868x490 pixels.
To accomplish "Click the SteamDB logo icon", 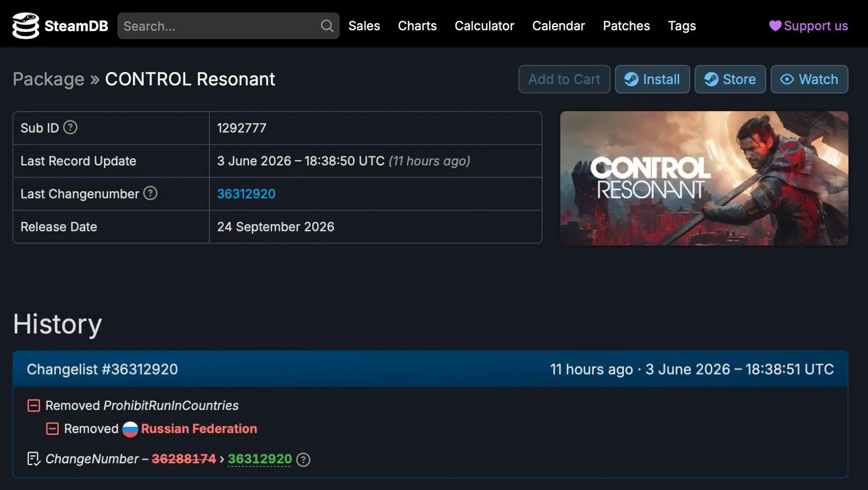I will [x=26, y=26].
